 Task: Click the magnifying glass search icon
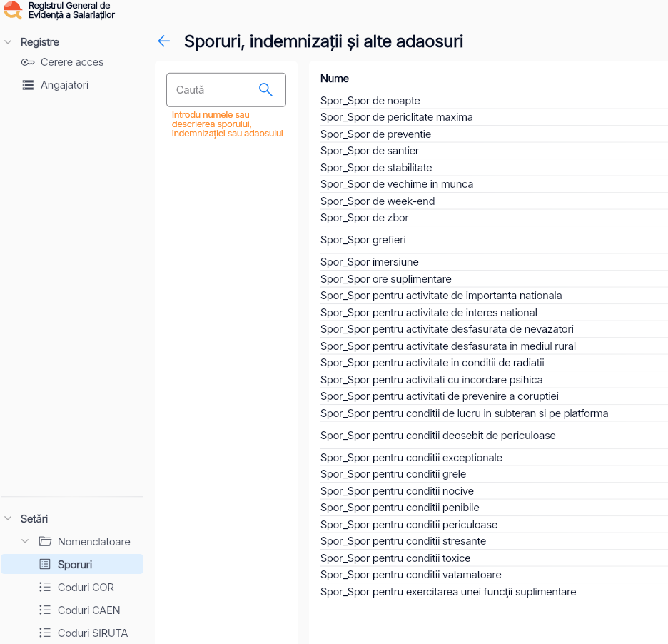265,89
